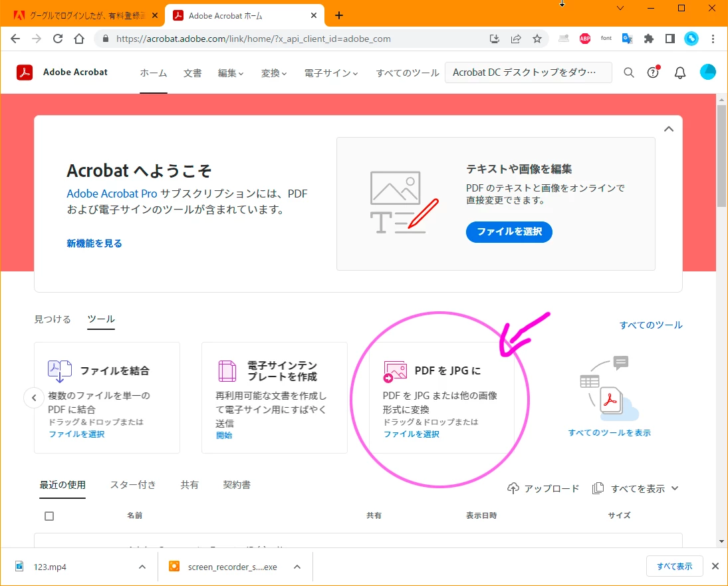Screen dimensions: 728x586
Task: Open options arrow for screen_recorder exe download
Action: tap(297, 567)
